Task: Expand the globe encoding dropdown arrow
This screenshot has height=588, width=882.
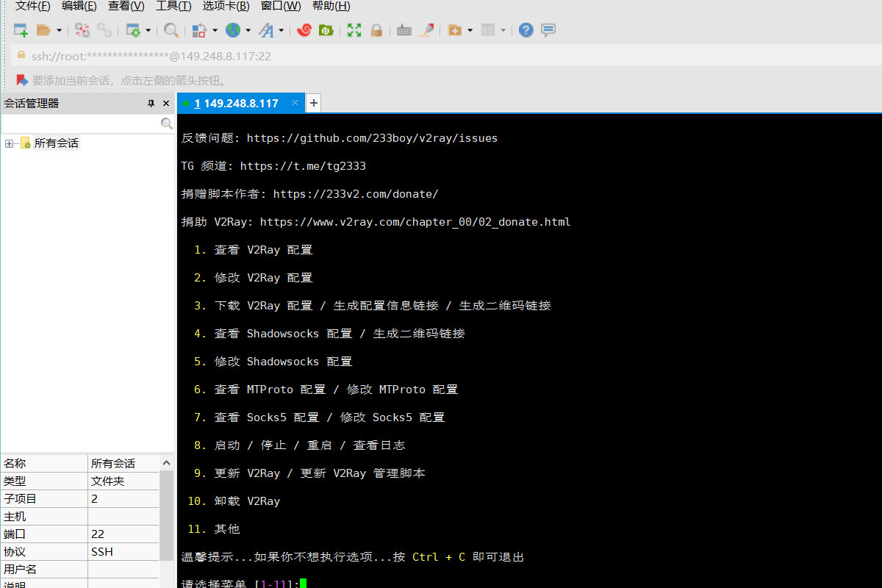Action: click(248, 31)
